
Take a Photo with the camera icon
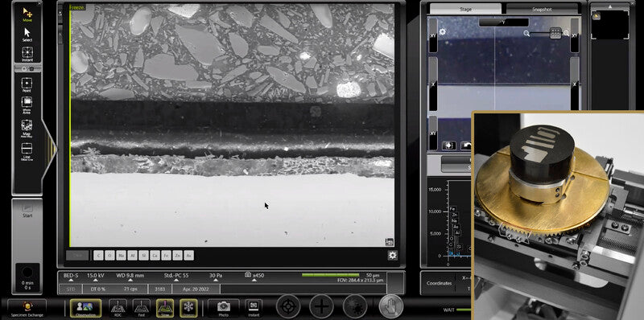pos(224,308)
